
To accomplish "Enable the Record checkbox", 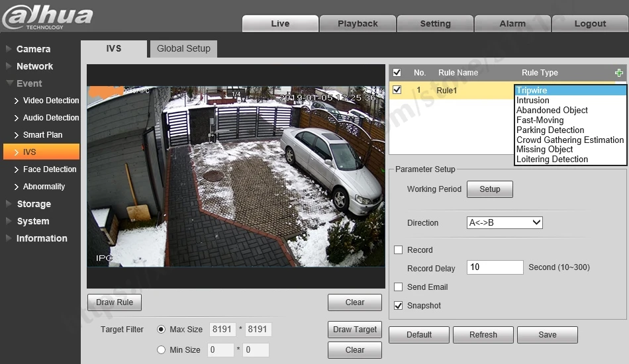I will tap(399, 250).
